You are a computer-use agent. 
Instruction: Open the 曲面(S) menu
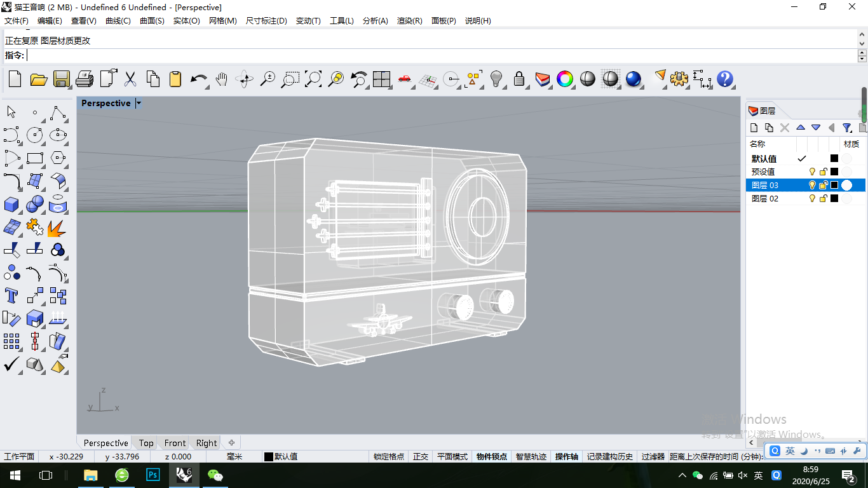point(152,20)
